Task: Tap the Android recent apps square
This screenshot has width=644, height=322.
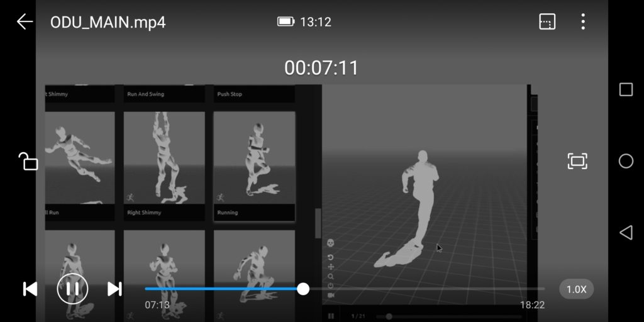Action: (626, 89)
